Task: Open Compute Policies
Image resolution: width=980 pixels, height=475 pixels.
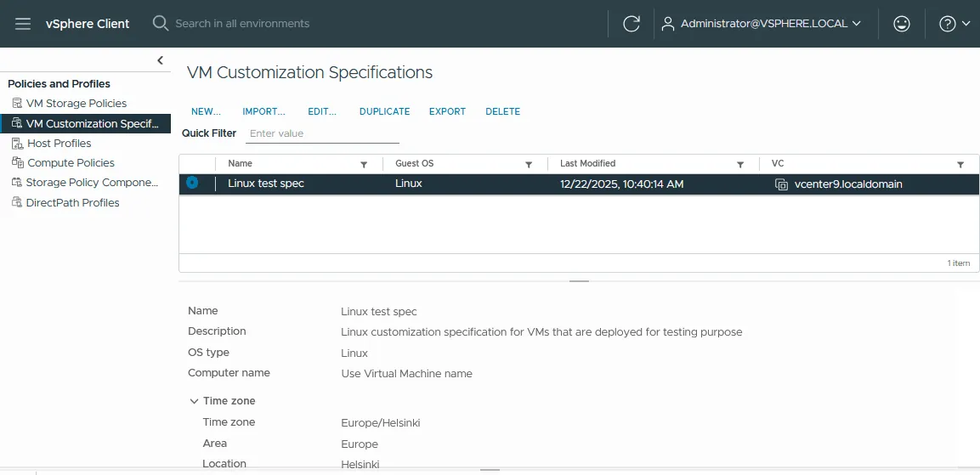Action: (71, 162)
